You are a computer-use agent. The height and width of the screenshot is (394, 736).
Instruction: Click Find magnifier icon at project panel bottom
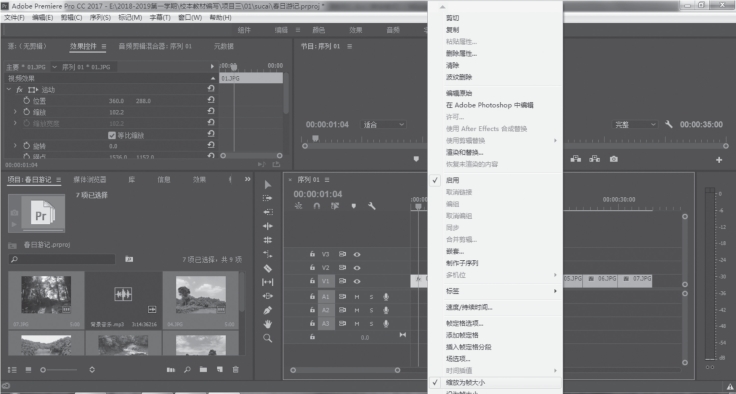coord(187,370)
